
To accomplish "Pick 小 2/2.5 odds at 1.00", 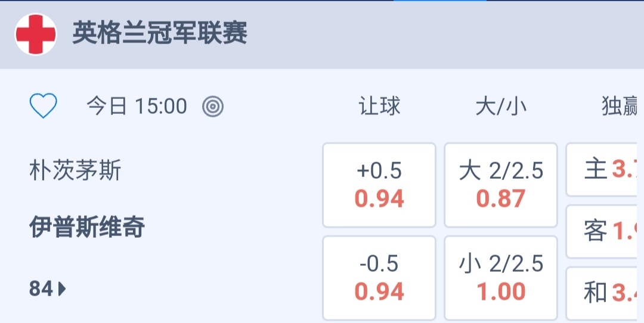I will point(501,278).
